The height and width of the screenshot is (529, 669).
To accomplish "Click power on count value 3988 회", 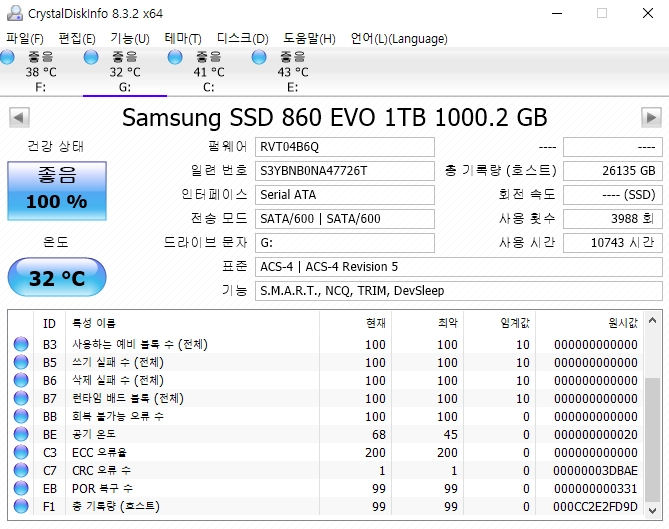I will coord(613,218).
